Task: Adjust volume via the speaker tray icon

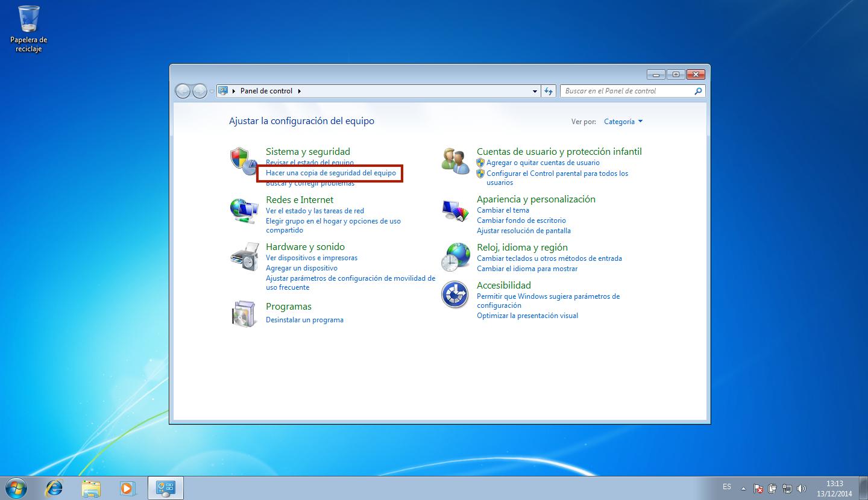Action: coord(802,489)
